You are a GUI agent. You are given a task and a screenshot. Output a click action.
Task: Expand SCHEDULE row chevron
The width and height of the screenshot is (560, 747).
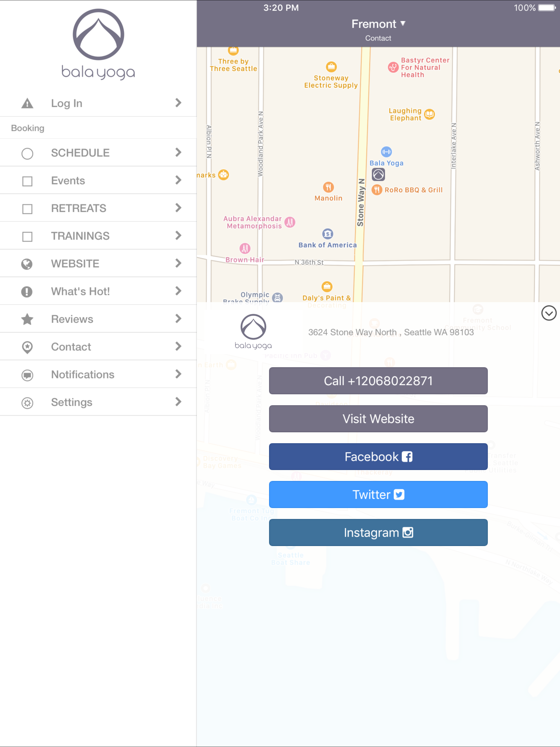click(x=178, y=152)
